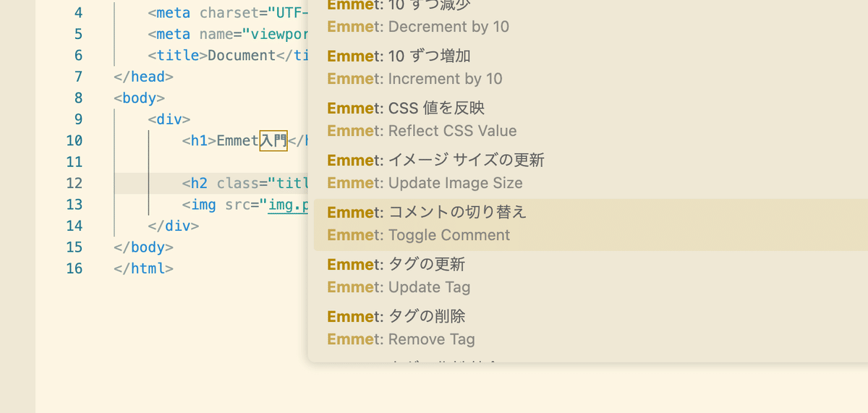This screenshot has width=868, height=413.
Task: Click the closing </html> tag
Action: coord(143,268)
